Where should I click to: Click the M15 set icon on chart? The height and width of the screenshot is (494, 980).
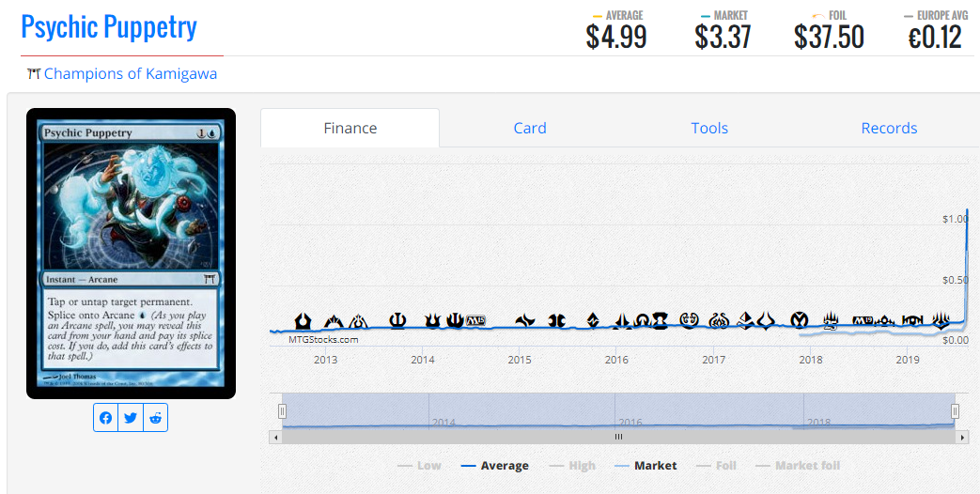tap(475, 321)
